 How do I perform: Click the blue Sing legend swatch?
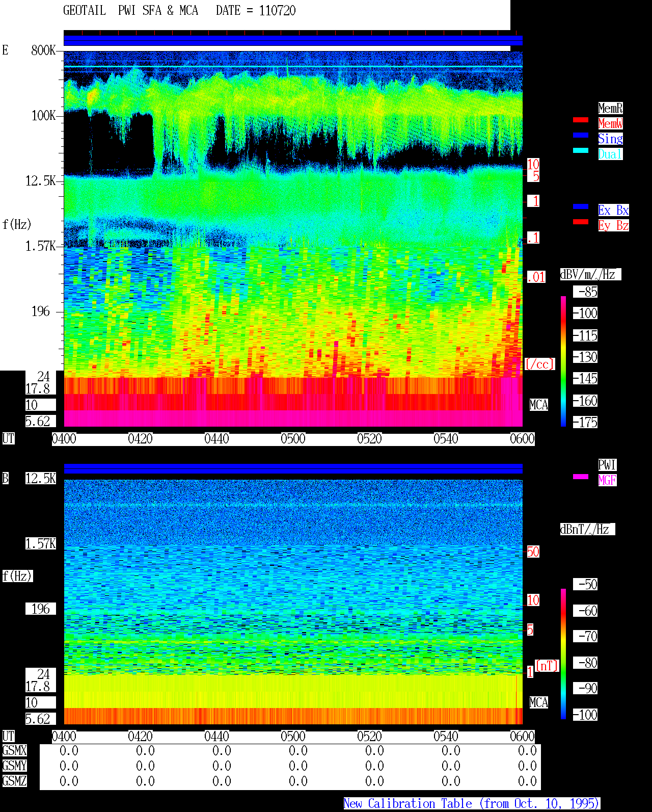point(581,135)
